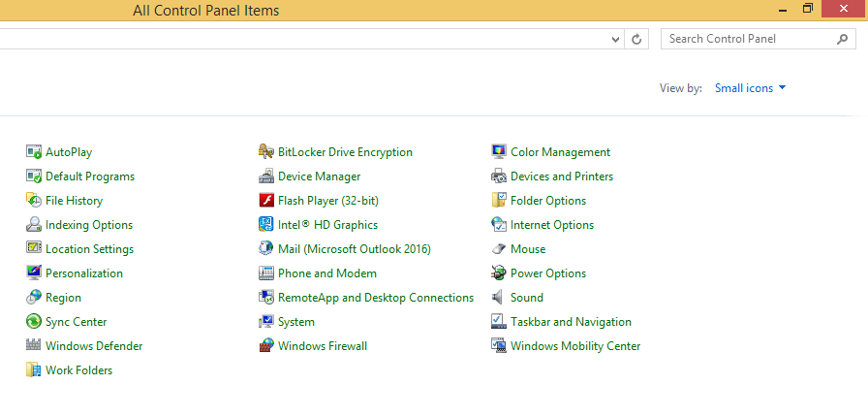The height and width of the screenshot is (417, 868).
Task: Click the BitLocker Drive Encryption key icon
Action: pos(266,152)
